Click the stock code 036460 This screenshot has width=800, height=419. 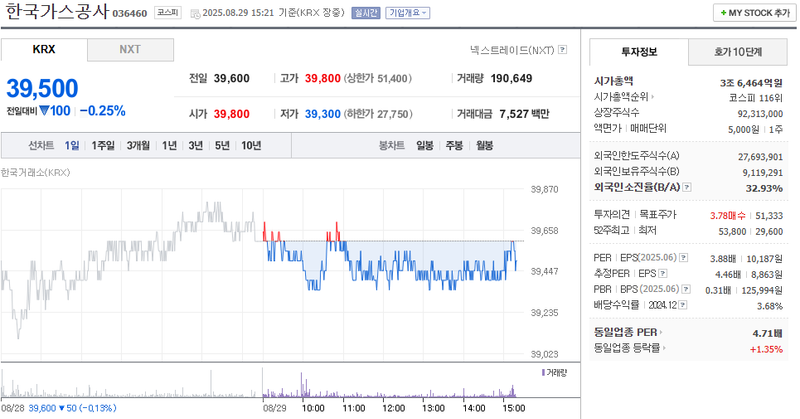tap(130, 13)
